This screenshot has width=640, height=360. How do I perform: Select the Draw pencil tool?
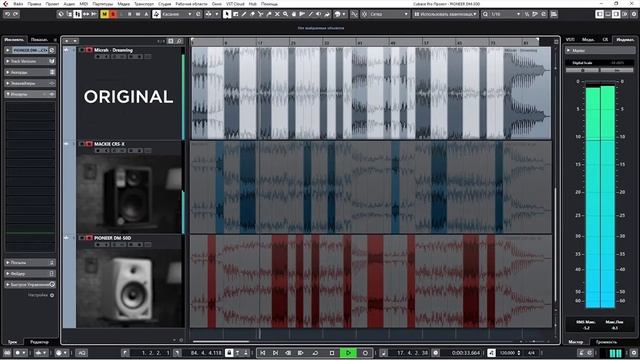coord(244,14)
